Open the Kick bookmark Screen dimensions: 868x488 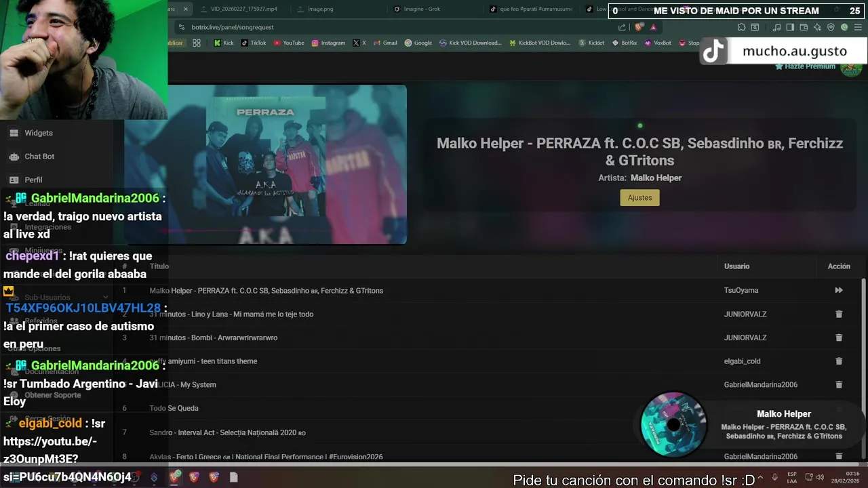click(223, 43)
